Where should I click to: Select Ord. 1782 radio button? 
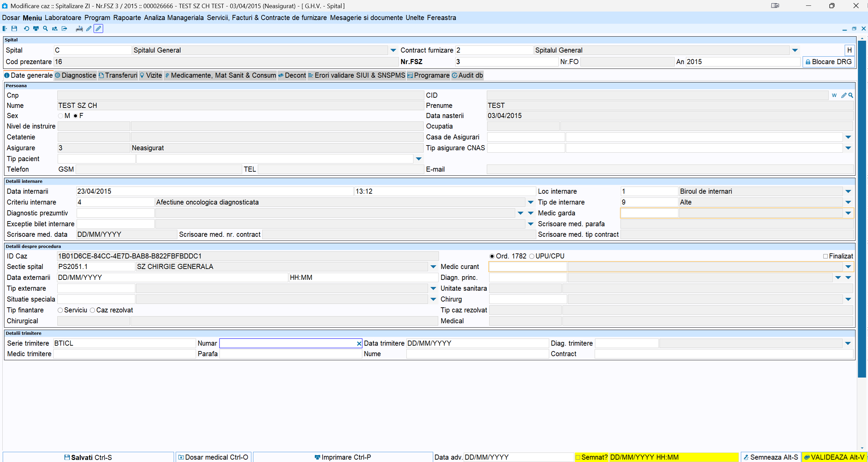coord(492,256)
